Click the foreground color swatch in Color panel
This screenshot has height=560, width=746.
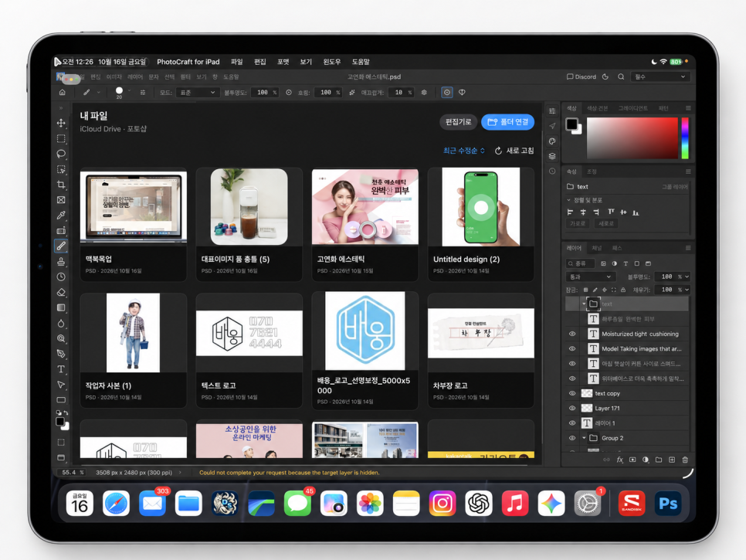pos(571,124)
